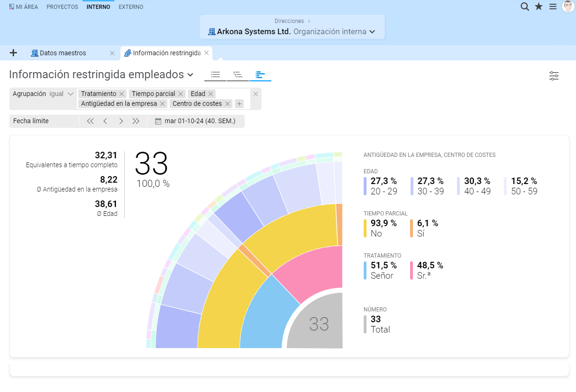Close the Datos maestros tab
This screenshot has width=576, height=392.
click(112, 53)
